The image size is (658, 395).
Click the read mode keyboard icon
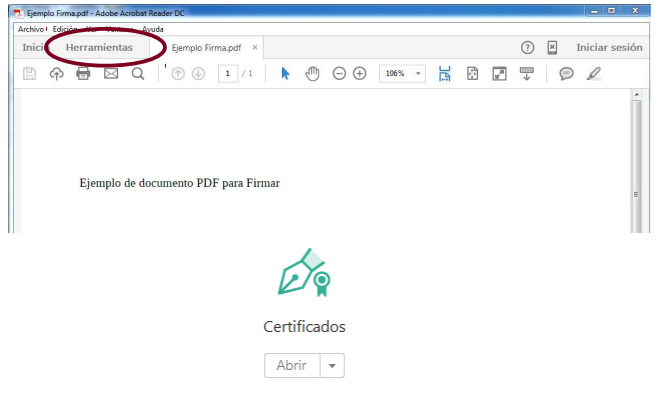(x=527, y=74)
